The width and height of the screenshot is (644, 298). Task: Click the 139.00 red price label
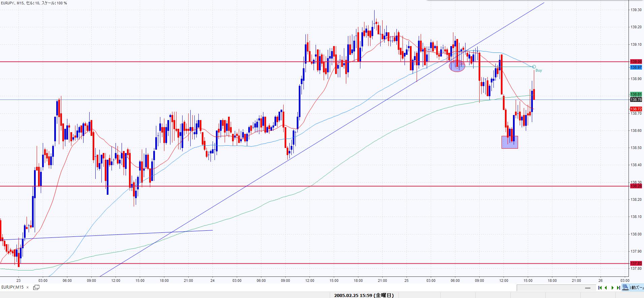point(636,62)
